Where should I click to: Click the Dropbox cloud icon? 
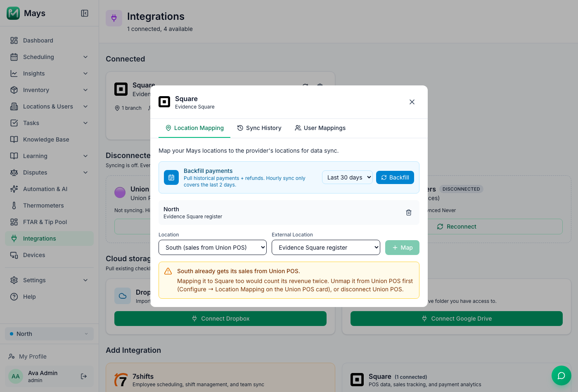tap(123, 296)
